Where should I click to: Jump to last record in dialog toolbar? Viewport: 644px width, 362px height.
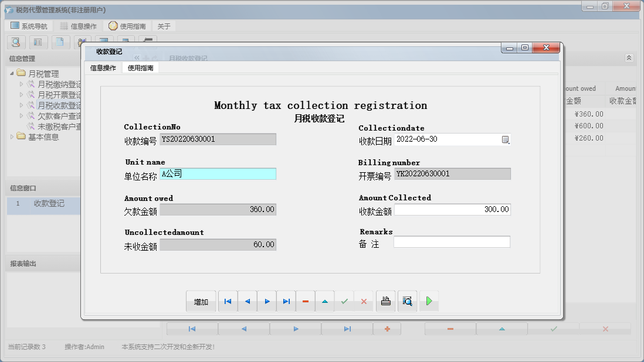point(286,302)
